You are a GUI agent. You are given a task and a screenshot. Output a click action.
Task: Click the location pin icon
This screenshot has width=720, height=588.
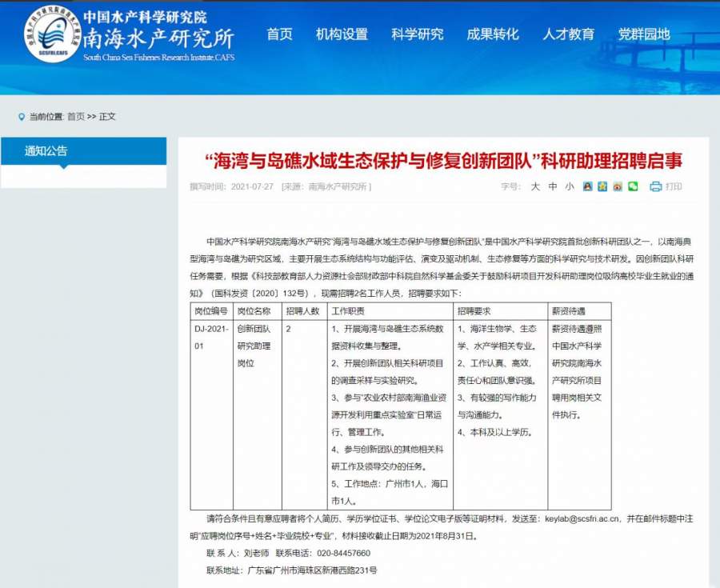22,117
